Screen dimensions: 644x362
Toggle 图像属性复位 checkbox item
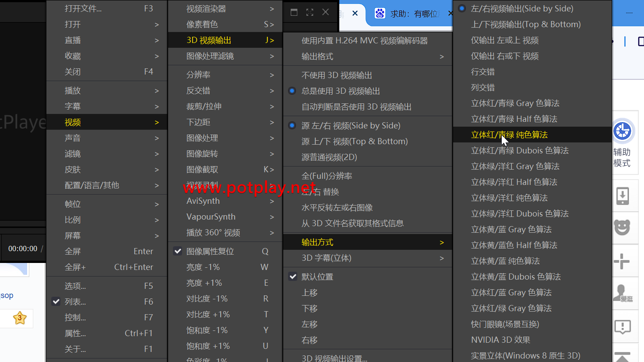tap(225, 252)
